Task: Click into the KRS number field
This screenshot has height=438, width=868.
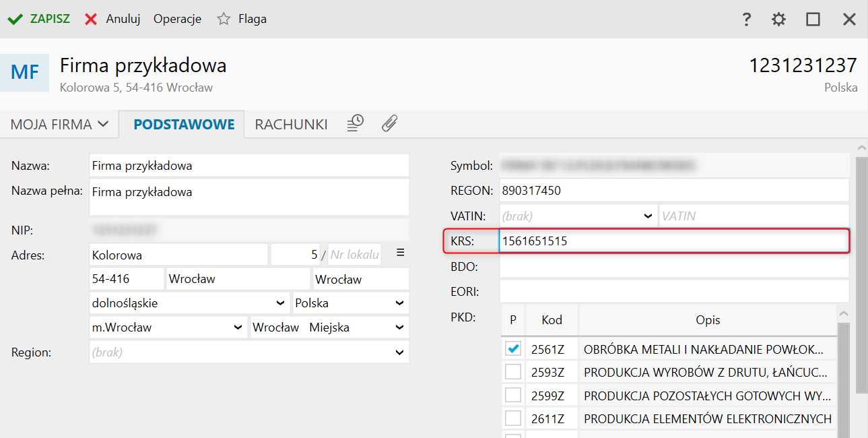Action: [x=673, y=241]
